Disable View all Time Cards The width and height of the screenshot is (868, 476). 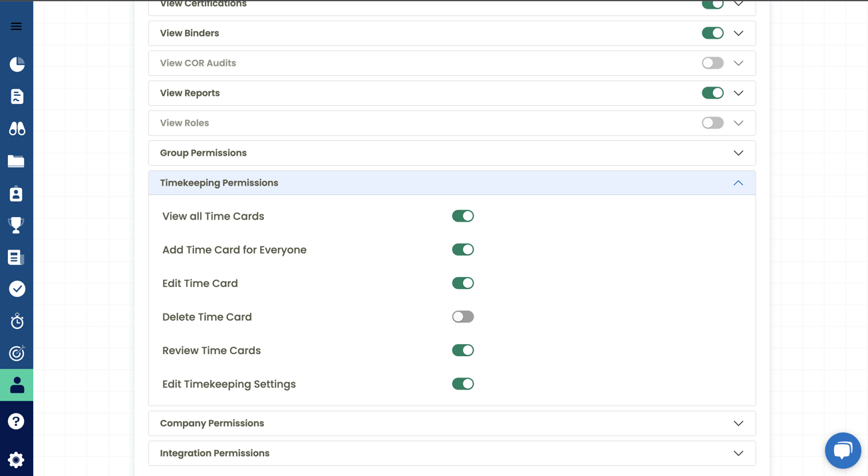click(463, 216)
